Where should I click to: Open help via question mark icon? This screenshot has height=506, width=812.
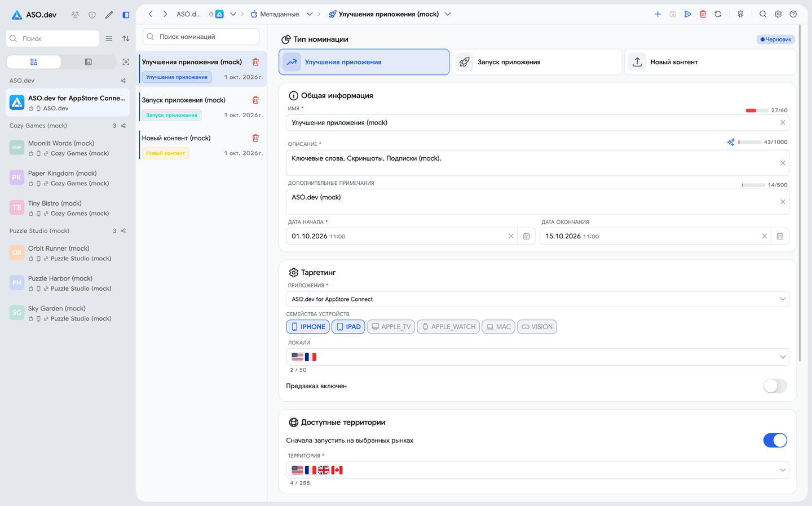point(793,14)
